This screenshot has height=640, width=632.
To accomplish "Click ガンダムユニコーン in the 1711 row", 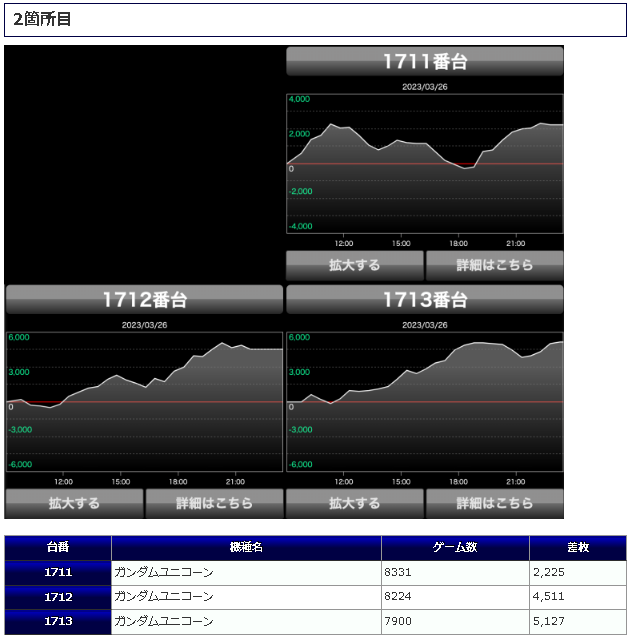I will [x=164, y=572].
